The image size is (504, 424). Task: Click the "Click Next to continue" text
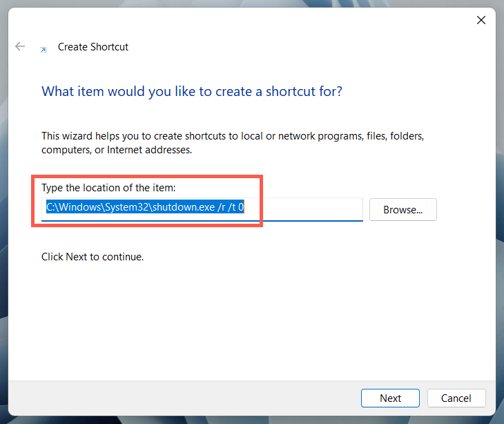pyautogui.click(x=93, y=257)
